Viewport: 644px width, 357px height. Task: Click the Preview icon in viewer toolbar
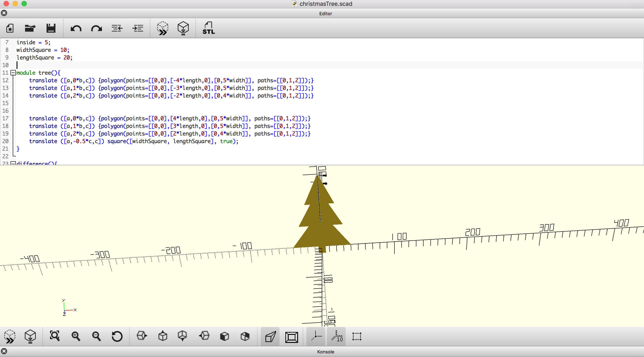pyautogui.click(x=10, y=336)
